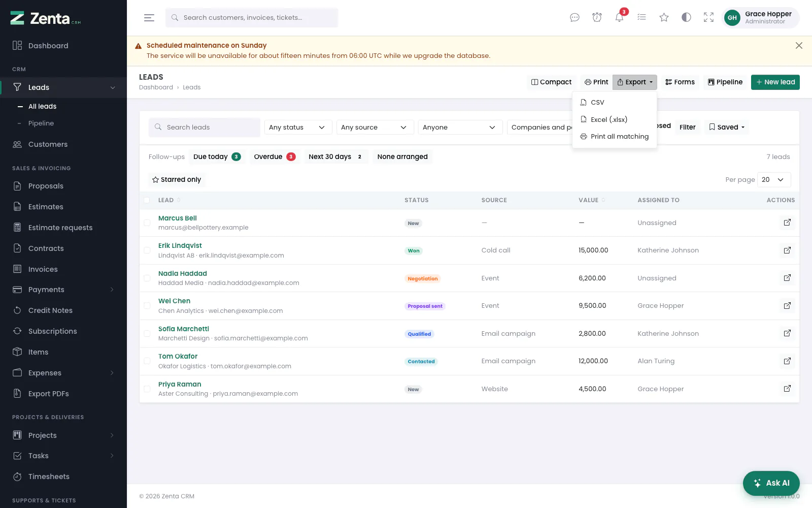The image size is (812, 508).
Task: Open the task list icon in header
Action: [641, 18]
